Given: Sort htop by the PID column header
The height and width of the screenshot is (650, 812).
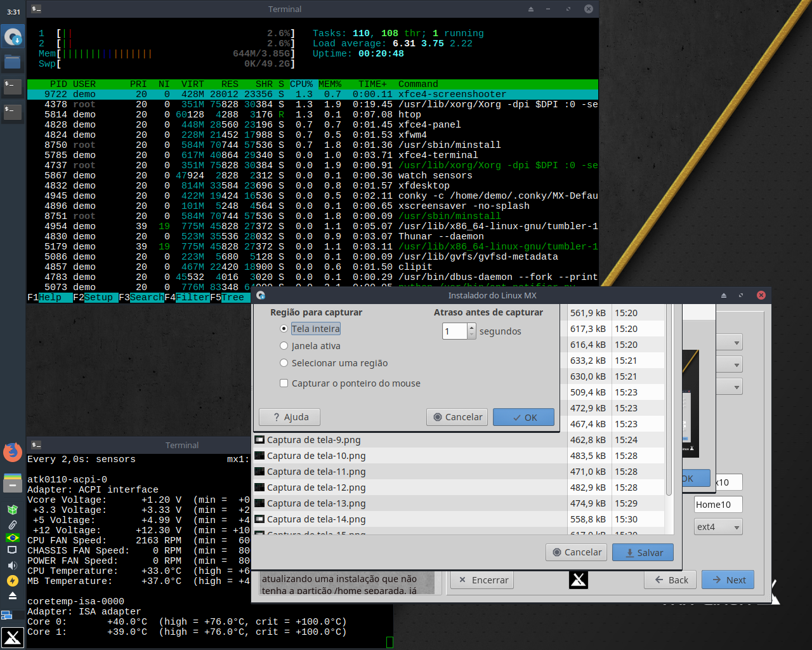Looking at the screenshot, I should tap(58, 84).
